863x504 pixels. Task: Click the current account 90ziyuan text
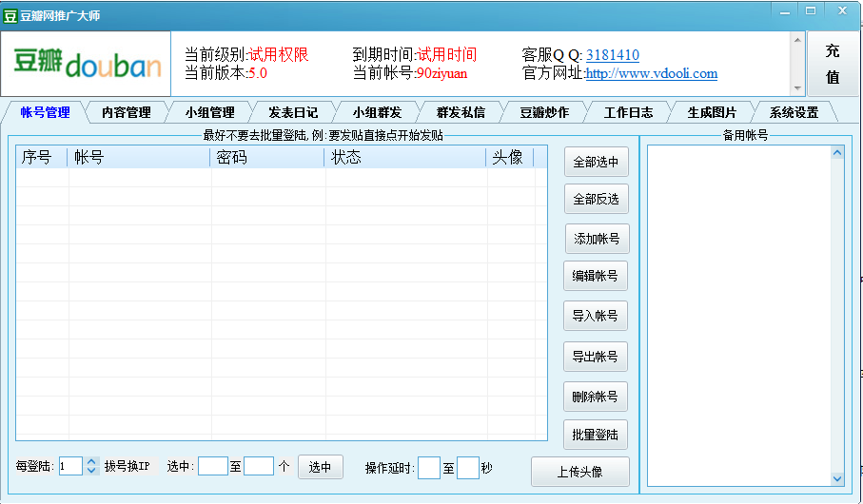pyautogui.click(x=441, y=73)
